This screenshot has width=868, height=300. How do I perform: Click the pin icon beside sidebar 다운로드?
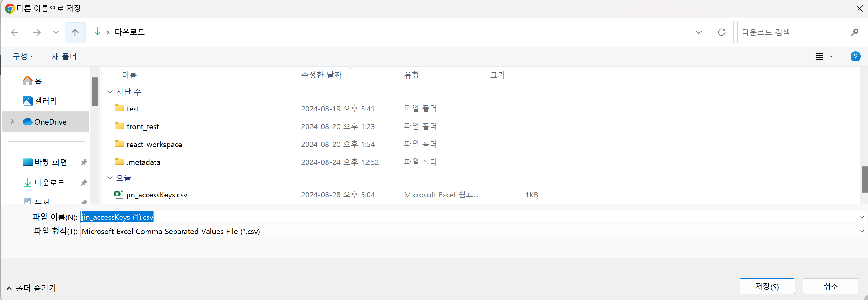click(84, 182)
